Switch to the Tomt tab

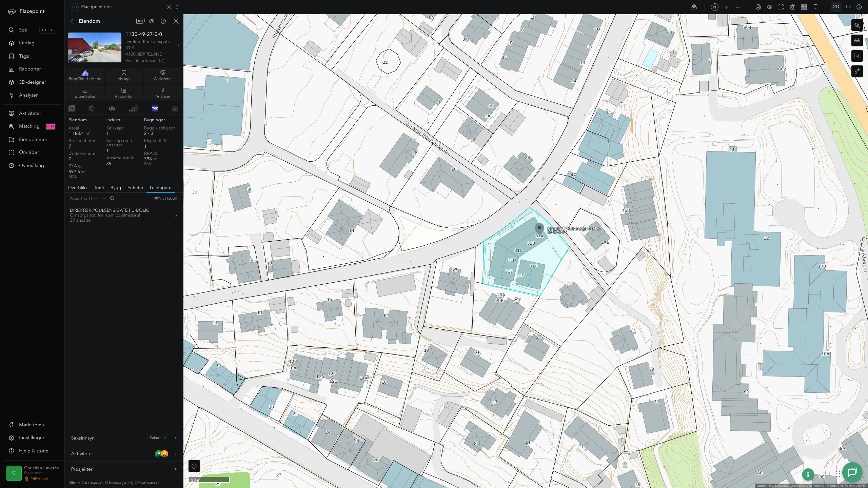click(x=99, y=187)
